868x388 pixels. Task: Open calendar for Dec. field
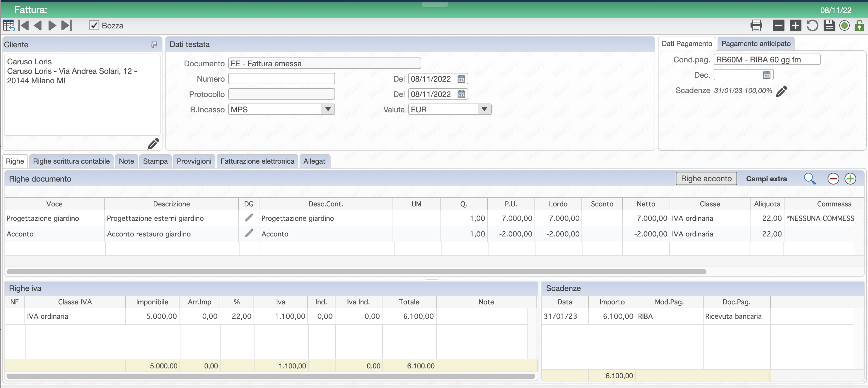coord(767,75)
